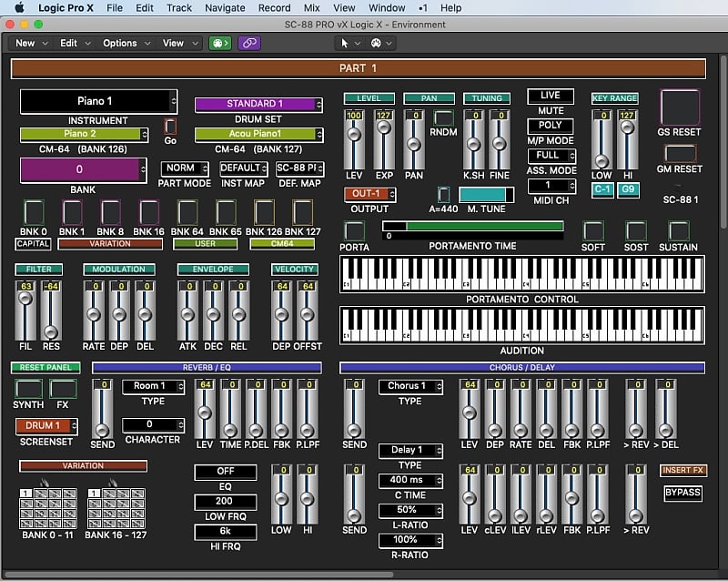The height and width of the screenshot is (581, 728).
Task: Select the BNK 64 bank pad
Action: (187, 212)
